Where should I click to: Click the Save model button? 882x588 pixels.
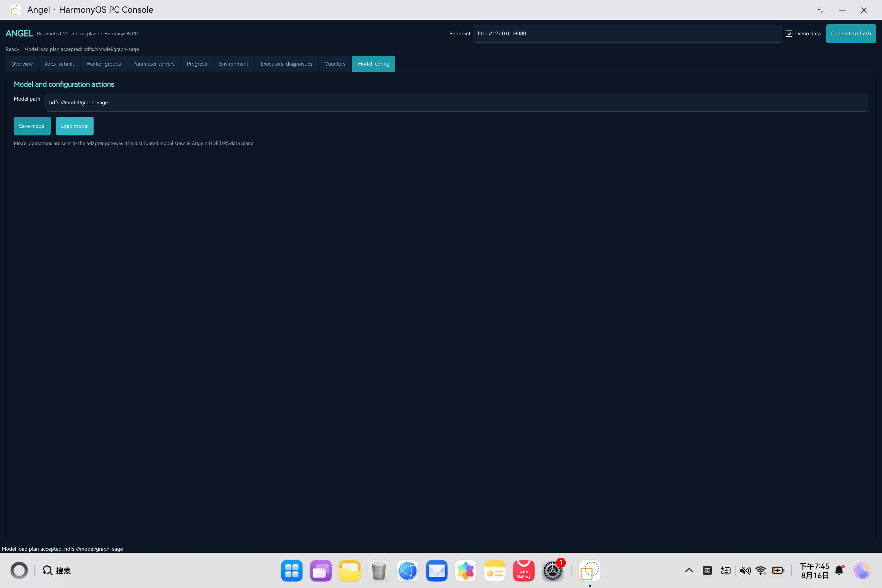tap(32, 126)
